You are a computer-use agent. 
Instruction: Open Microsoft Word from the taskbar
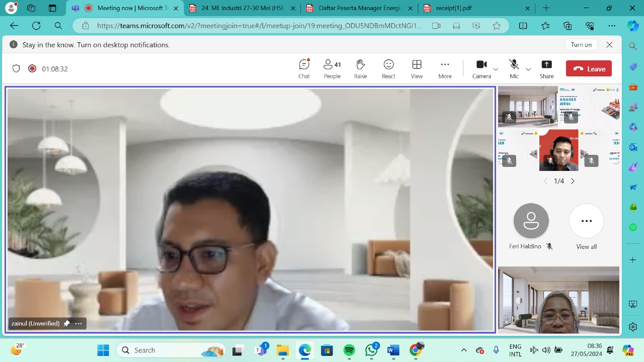pos(393,350)
